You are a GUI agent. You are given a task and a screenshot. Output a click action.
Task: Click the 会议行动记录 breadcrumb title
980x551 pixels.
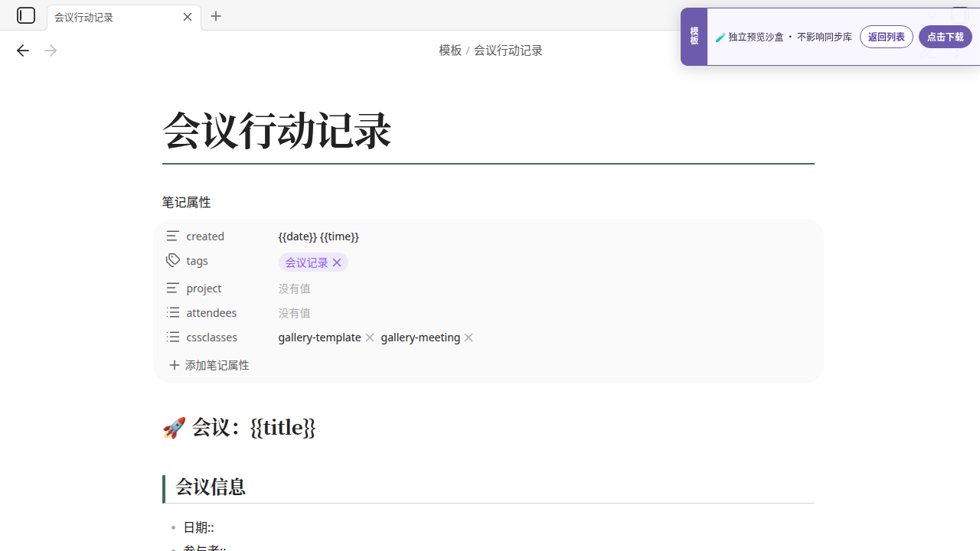508,51
